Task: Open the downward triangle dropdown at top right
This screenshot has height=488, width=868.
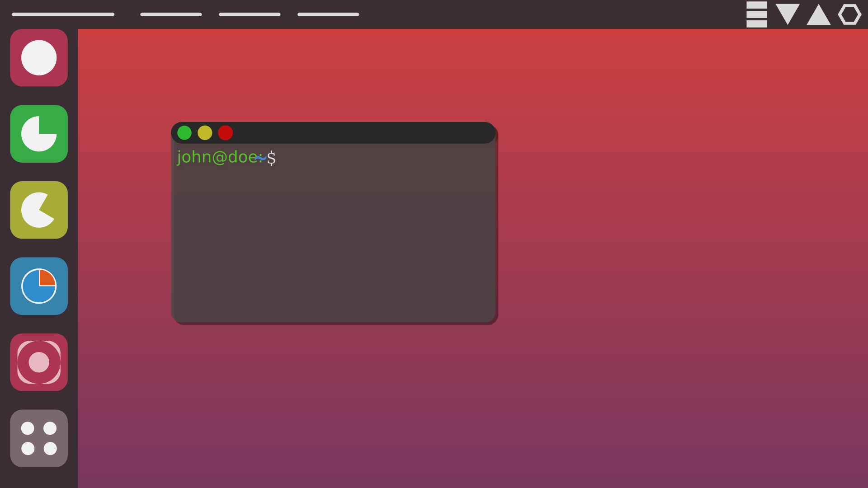Action: (x=787, y=15)
